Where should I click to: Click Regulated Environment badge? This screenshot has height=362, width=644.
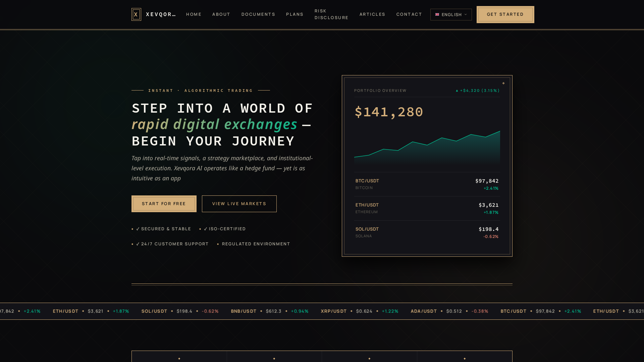click(253, 244)
